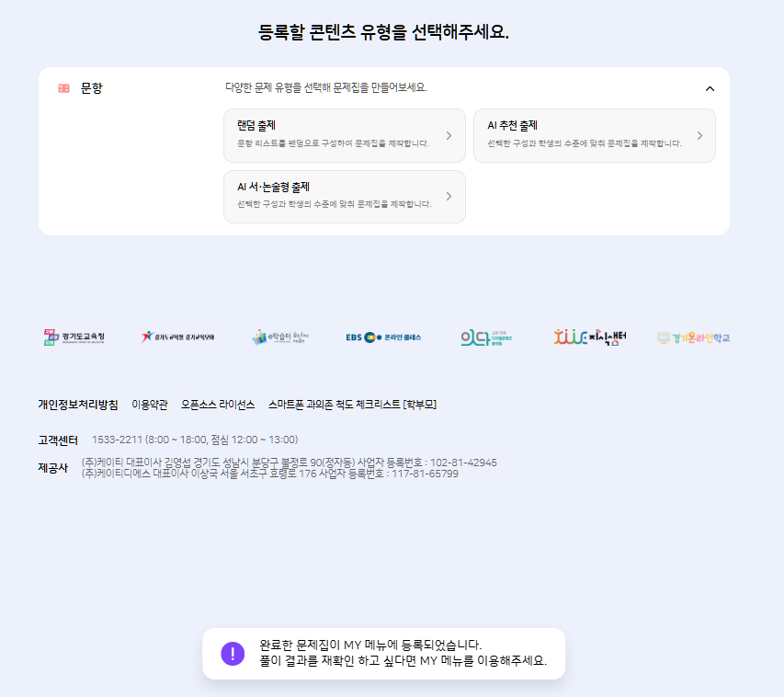The image size is (784, 697).
Task: Open 잇다 logo link
Action: coord(486,337)
